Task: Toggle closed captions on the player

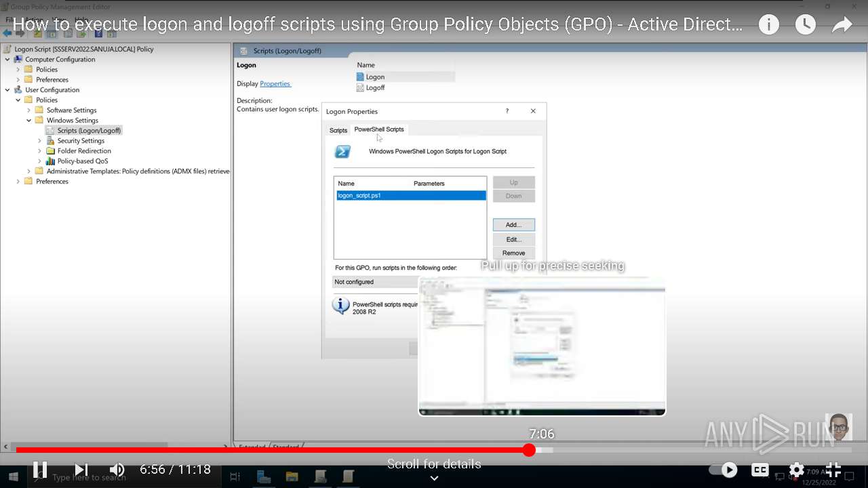Action: tap(760, 470)
